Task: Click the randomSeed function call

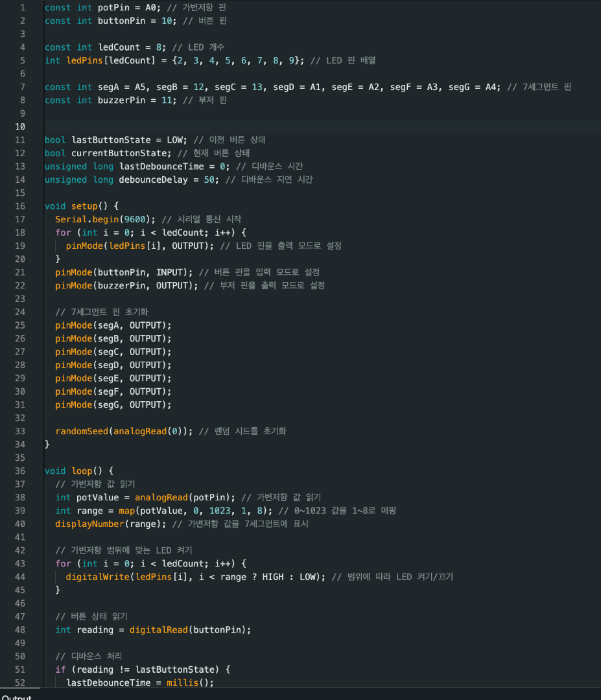Action: point(82,431)
